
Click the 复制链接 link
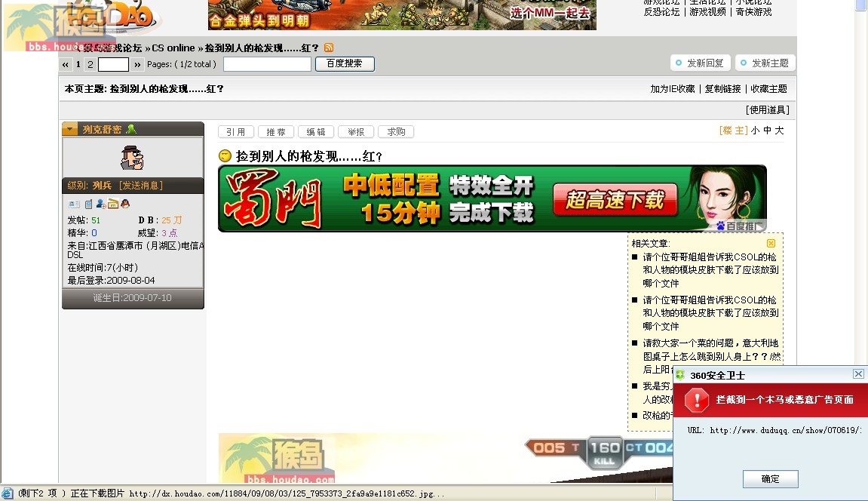(723, 88)
